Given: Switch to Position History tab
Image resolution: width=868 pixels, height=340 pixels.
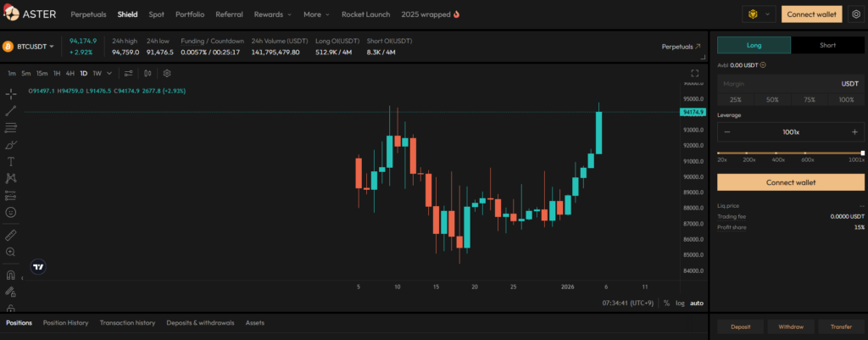Looking at the screenshot, I should 65,323.
